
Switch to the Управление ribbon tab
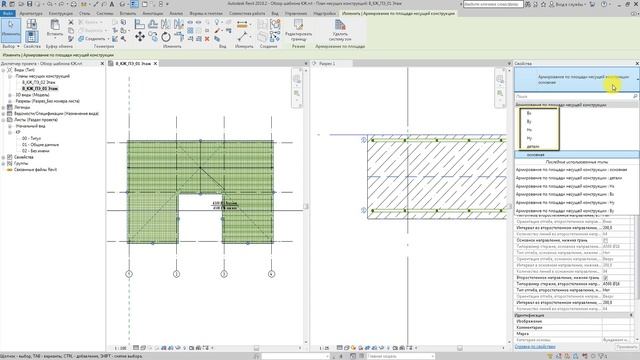pyautogui.click(x=296, y=13)
